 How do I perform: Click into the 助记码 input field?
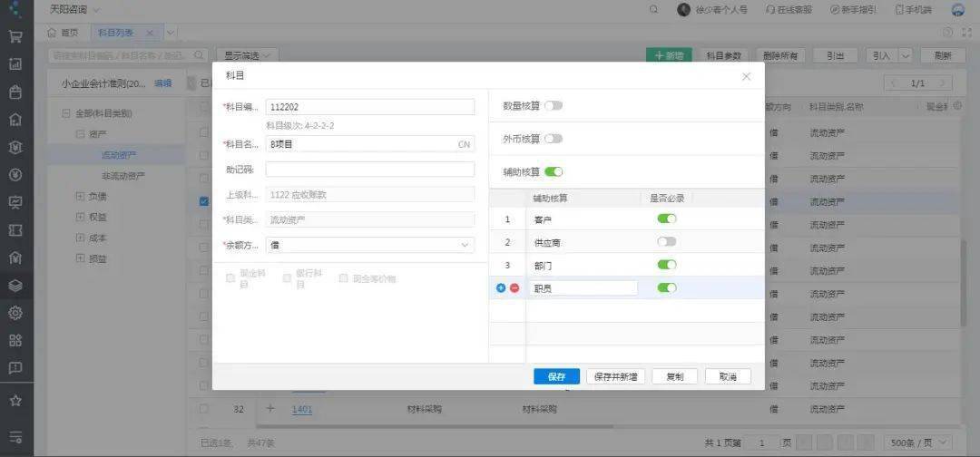coord(369,170)
